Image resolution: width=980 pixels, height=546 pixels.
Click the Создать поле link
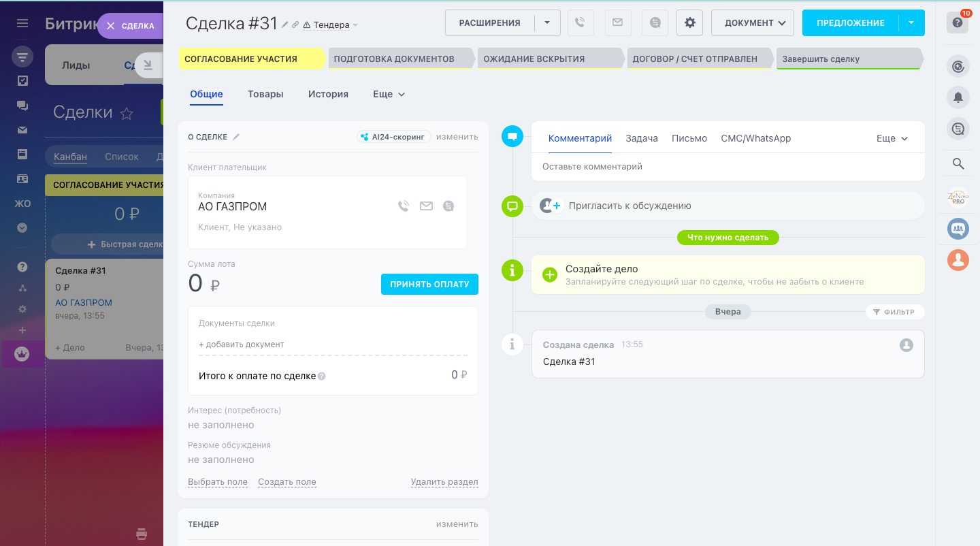pos(287,482)
